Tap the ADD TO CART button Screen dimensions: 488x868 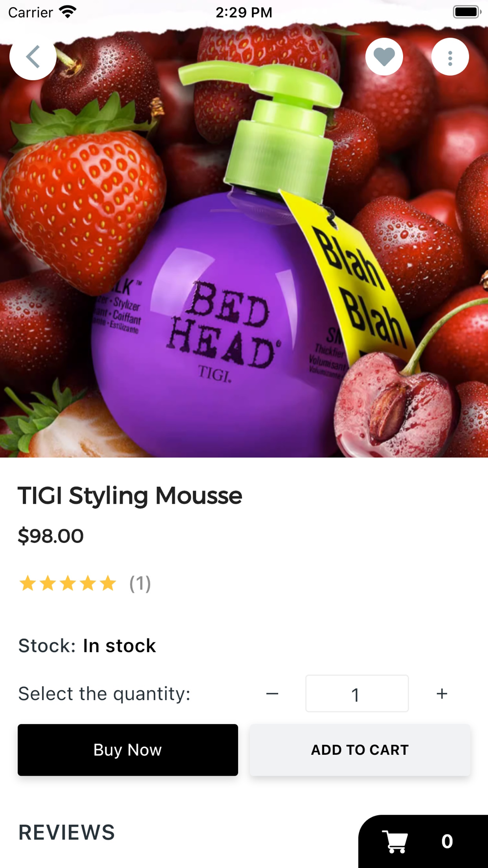click(x=360, y=750)
